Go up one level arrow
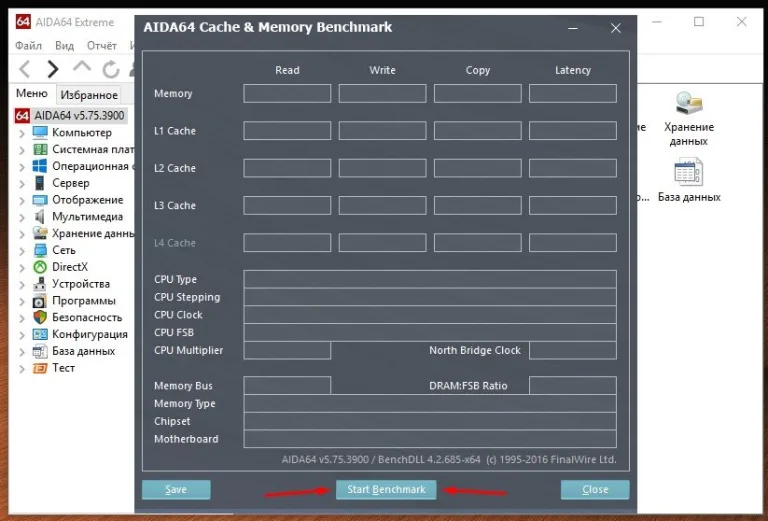 (x=82, y=68)
